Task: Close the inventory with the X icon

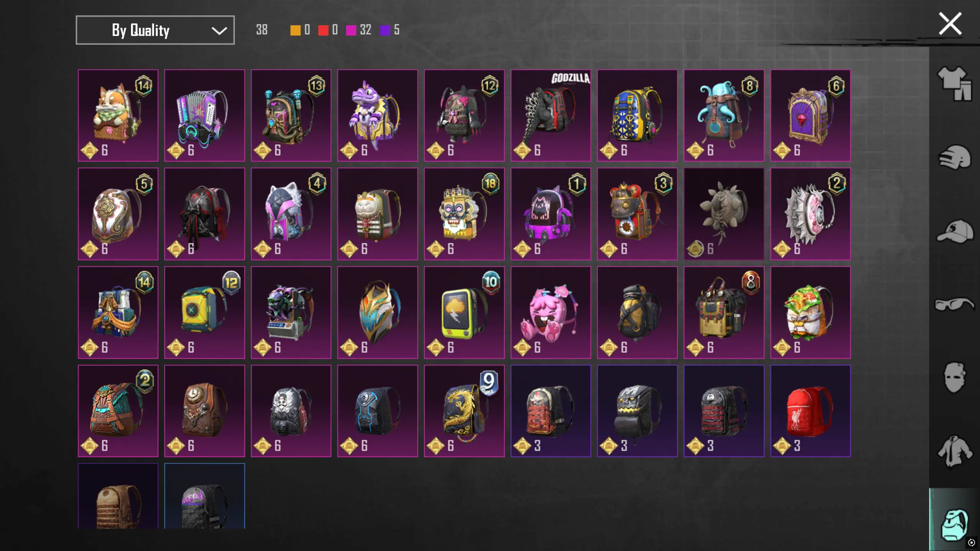Action: (950, 24)
